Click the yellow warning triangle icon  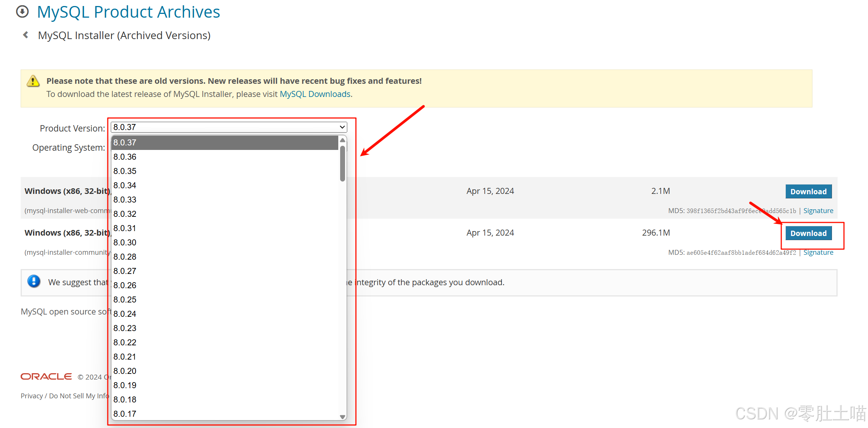(x=33, y=81)
